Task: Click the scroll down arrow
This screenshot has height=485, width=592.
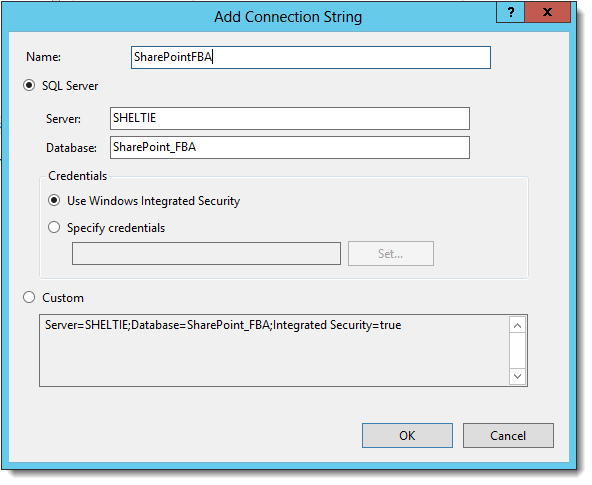Action: [x=518, y=376]
